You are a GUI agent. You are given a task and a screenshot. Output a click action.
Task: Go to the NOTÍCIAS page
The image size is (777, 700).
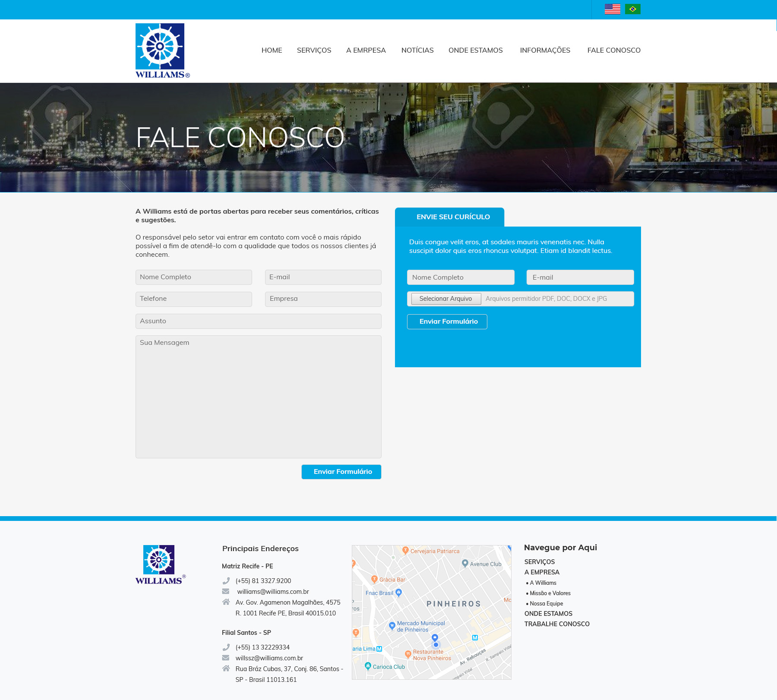[x=417, y=50]
